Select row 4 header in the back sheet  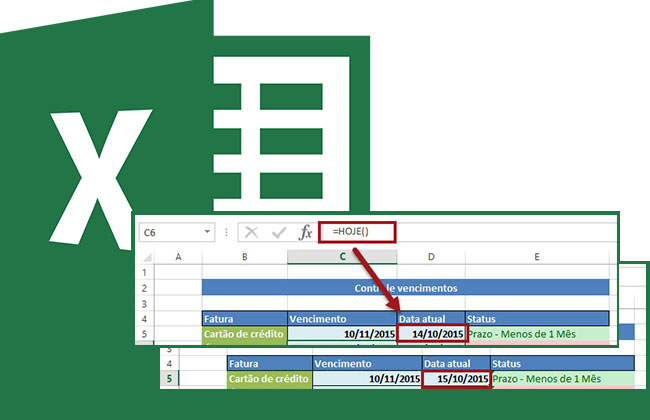pos(169,364)
